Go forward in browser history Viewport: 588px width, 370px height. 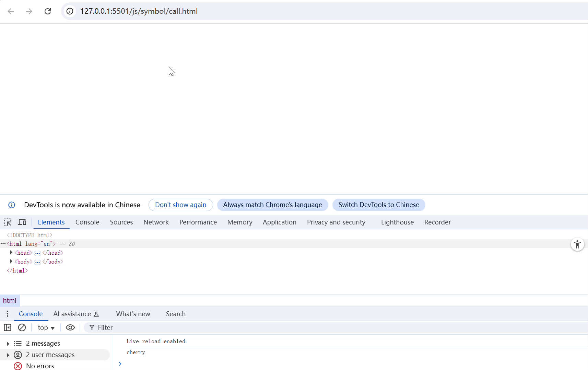point(29,11)
